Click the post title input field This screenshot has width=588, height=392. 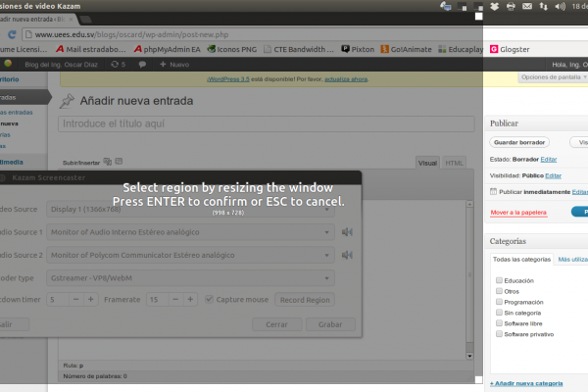(267, 123)
